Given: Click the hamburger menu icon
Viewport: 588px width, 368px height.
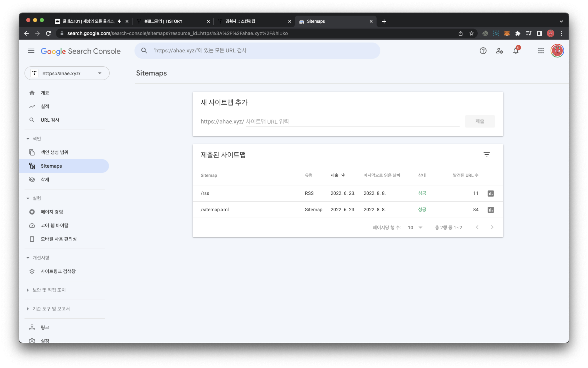Looking at the screenshot, I should point(31,51).
